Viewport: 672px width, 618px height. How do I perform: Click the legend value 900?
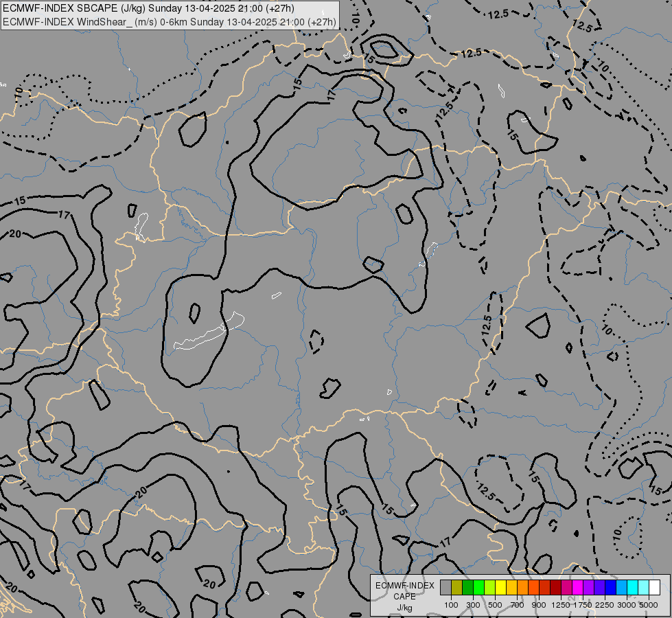[x=539, y=605]
